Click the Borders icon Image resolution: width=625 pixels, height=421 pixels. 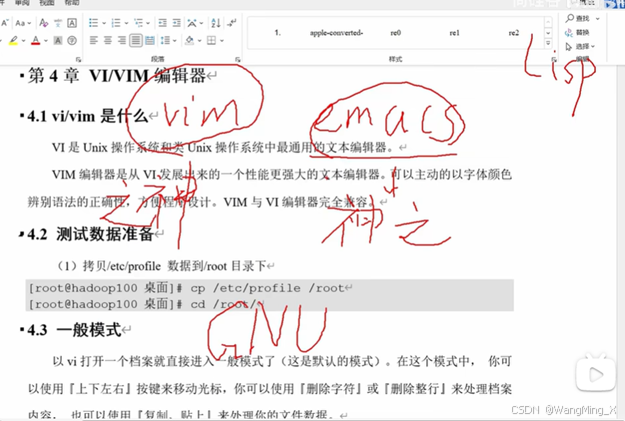pos(212,40)
